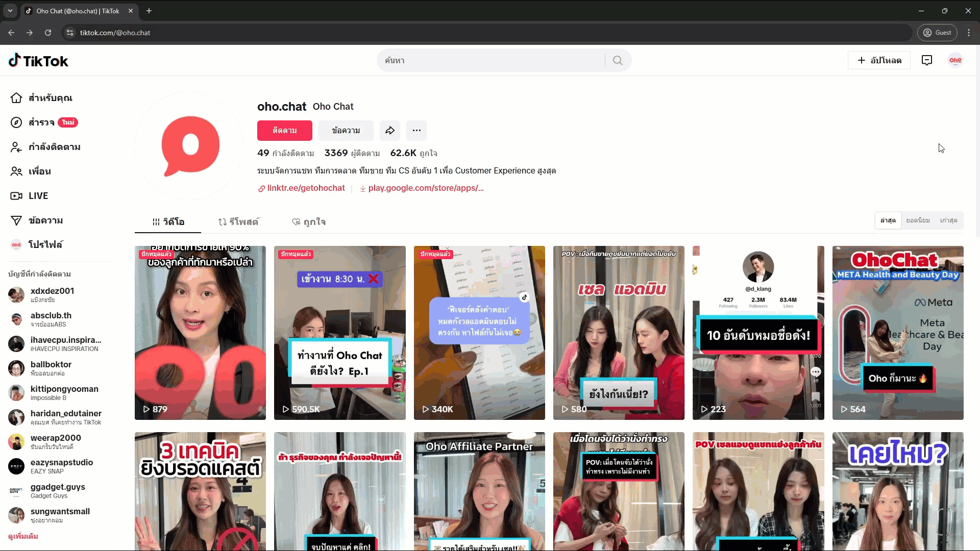Screen dimensions: 980x551
Task: Reload the page with the refresh icon
Action: 48,33
